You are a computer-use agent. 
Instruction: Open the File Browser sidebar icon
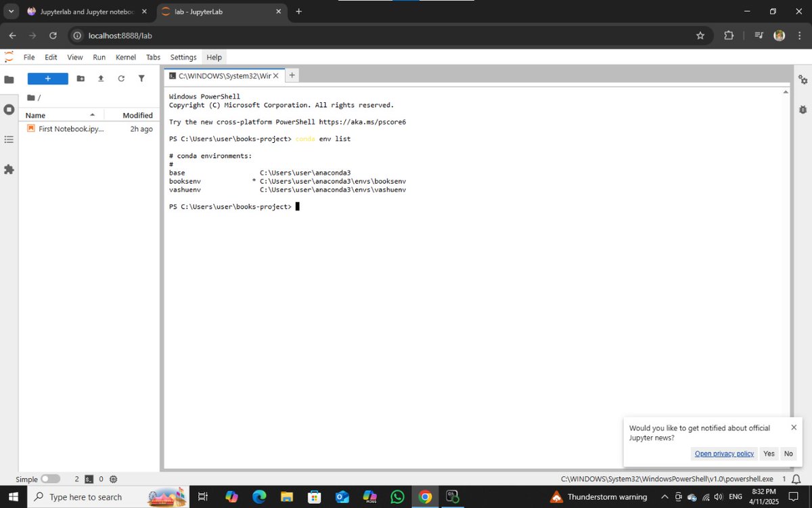pos(9,79)
